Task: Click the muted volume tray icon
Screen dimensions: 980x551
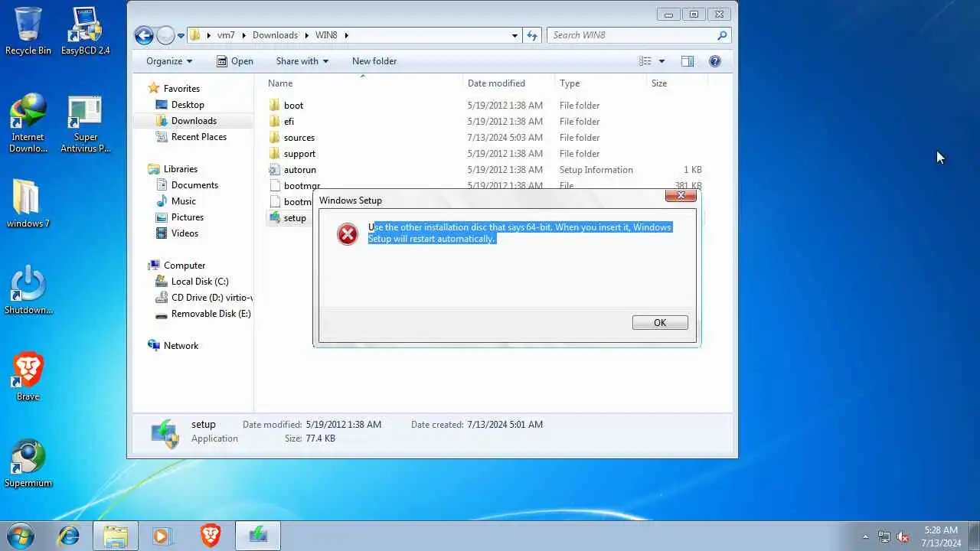Action: 903,537
